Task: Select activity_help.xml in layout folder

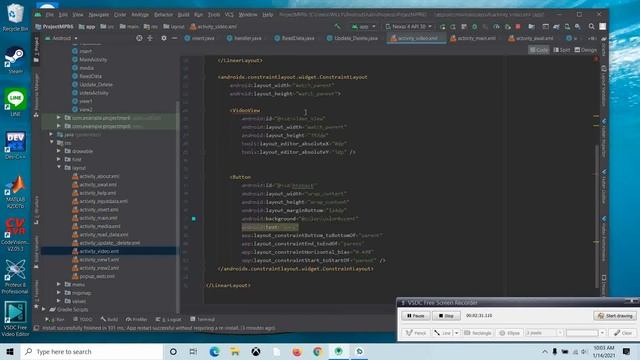Action: [x=98, y=193]
